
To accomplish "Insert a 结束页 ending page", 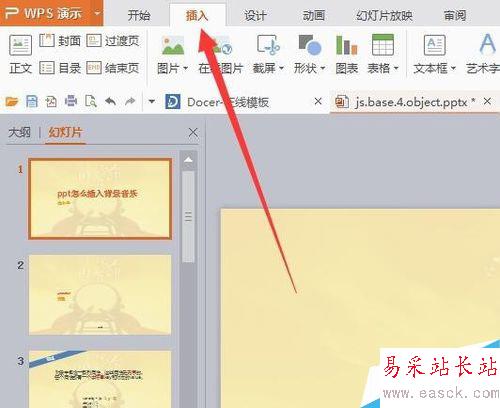I will pos(113,68).
